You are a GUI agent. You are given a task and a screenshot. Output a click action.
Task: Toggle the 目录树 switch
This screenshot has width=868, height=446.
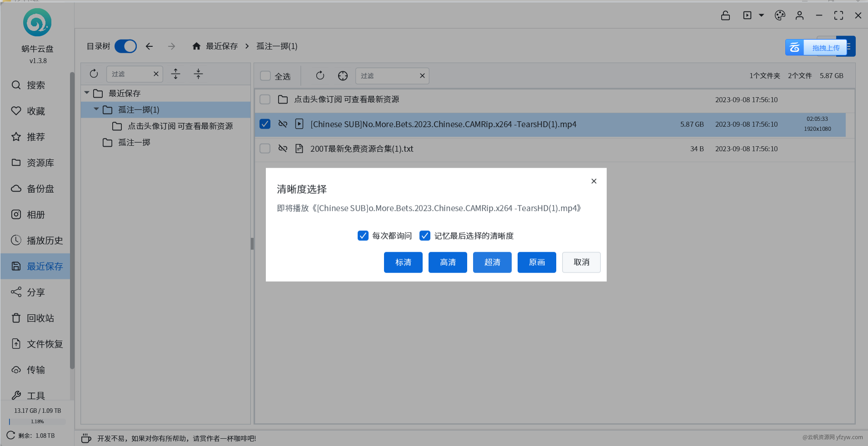125,46
